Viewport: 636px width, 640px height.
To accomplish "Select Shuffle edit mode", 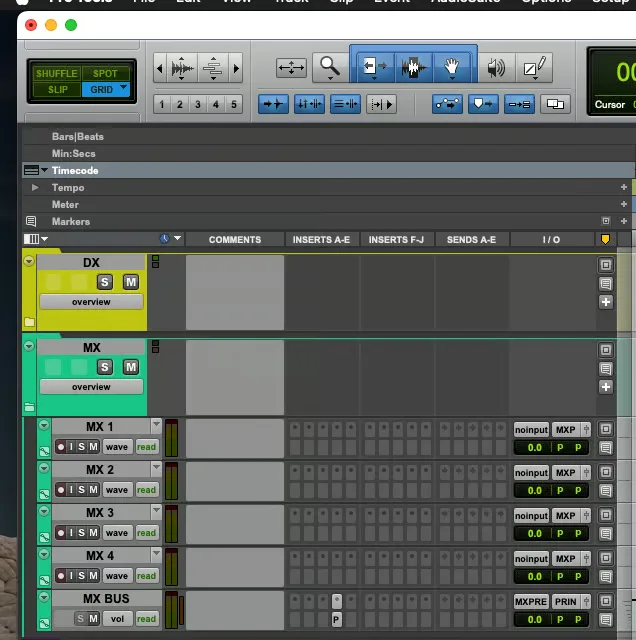I will 56,73.
